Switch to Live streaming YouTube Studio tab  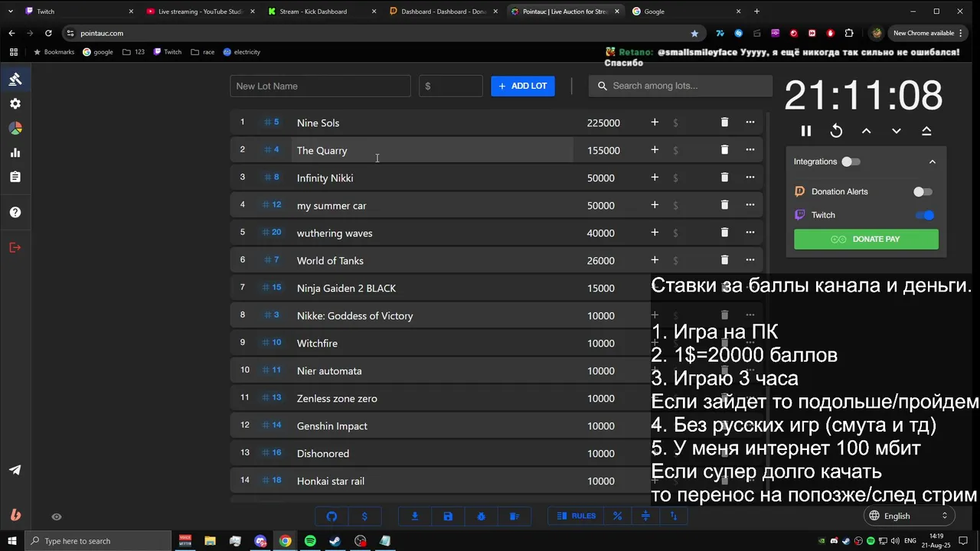tap(201, 11)
